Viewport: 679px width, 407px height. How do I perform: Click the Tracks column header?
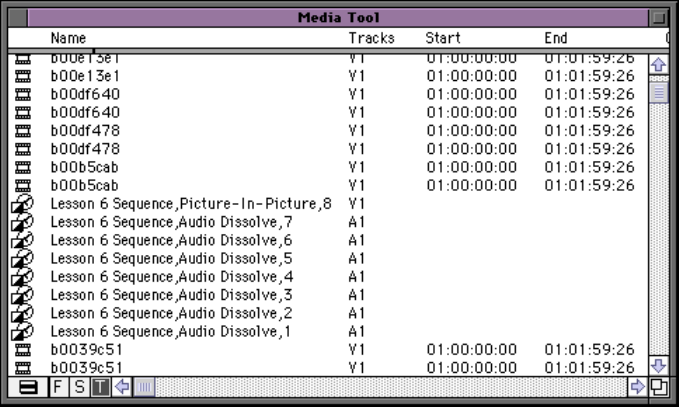click(x=371, y=38)
